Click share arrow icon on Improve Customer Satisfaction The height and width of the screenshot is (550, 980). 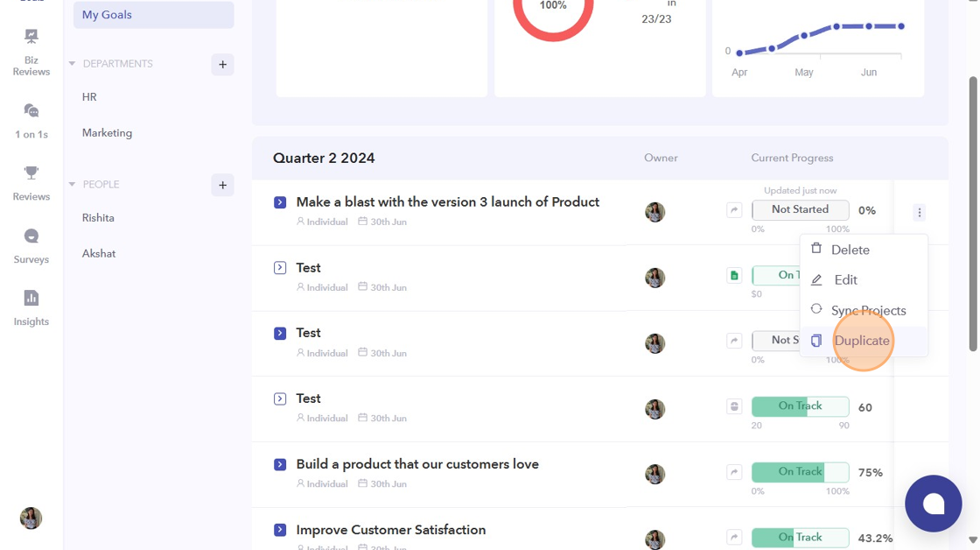(x=734, y=537)
